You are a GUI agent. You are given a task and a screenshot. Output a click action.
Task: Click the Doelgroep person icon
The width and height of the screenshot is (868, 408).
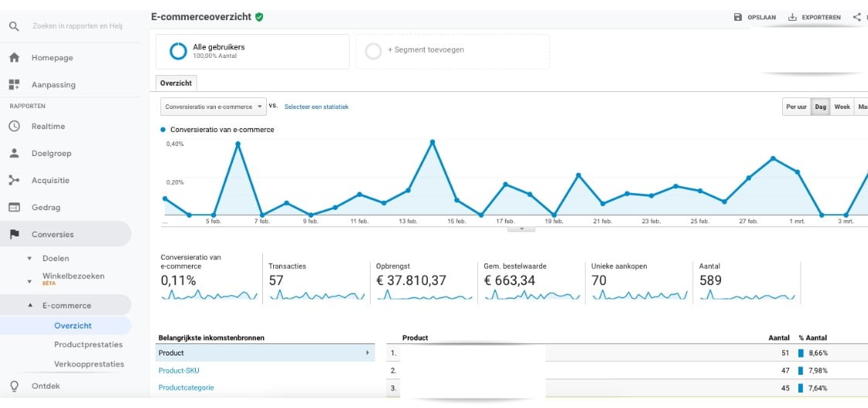coord(15,153)
